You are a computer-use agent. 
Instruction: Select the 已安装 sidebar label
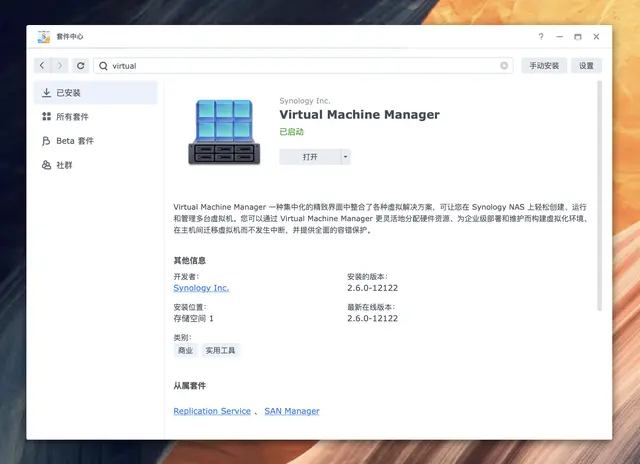click(x=69, y=93)
